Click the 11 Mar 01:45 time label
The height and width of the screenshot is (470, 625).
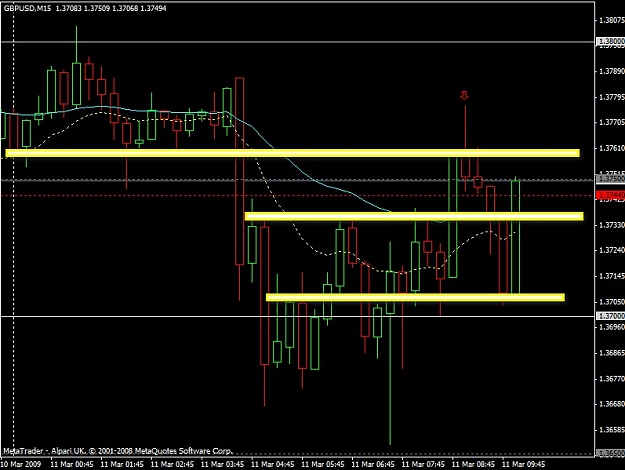pyautogui.click(x=122, y=464)
